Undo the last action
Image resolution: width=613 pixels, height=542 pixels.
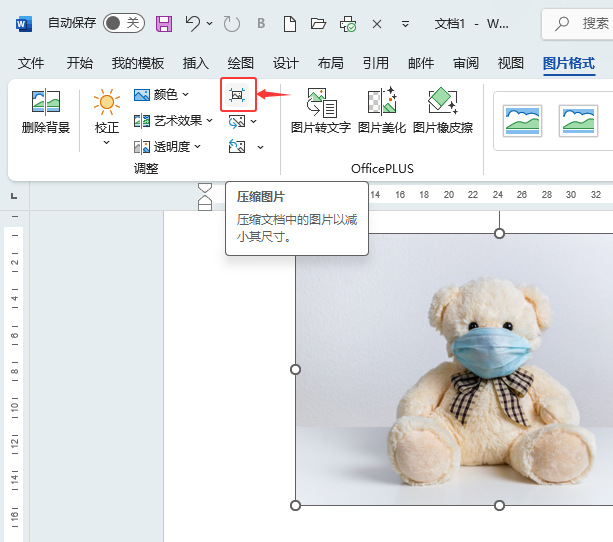coord(193,23)
